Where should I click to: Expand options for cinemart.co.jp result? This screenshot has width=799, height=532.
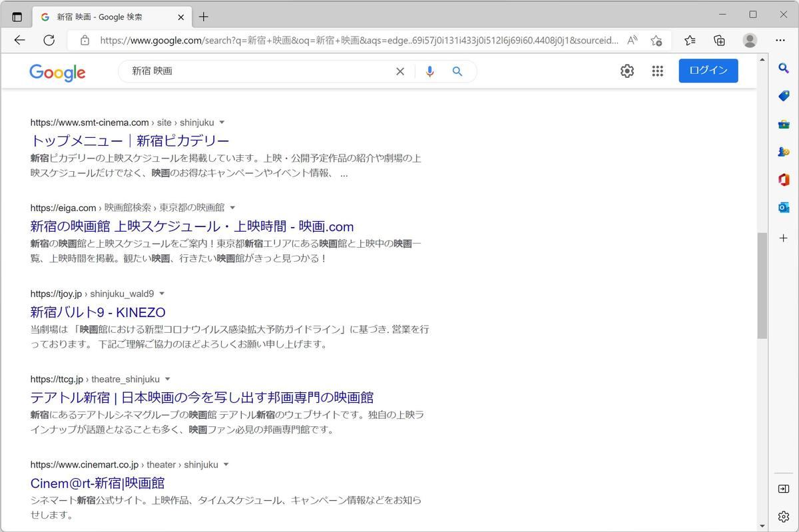pos(226,465)
